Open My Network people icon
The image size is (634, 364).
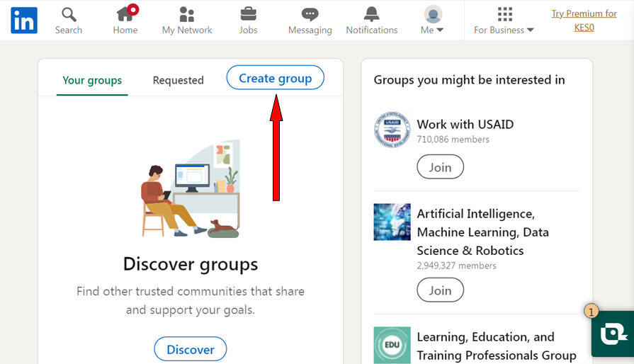(x=187, y=15)
